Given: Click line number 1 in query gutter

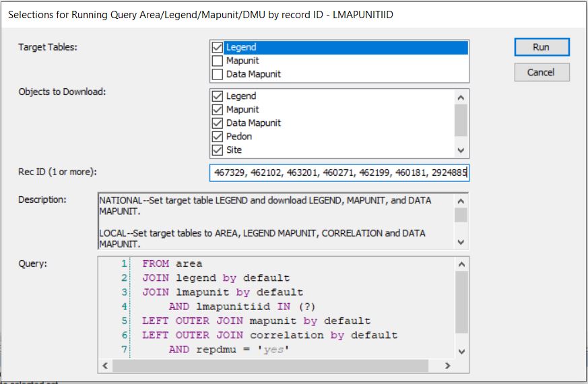Looking at the screenshot, I should tap(124, 263).
